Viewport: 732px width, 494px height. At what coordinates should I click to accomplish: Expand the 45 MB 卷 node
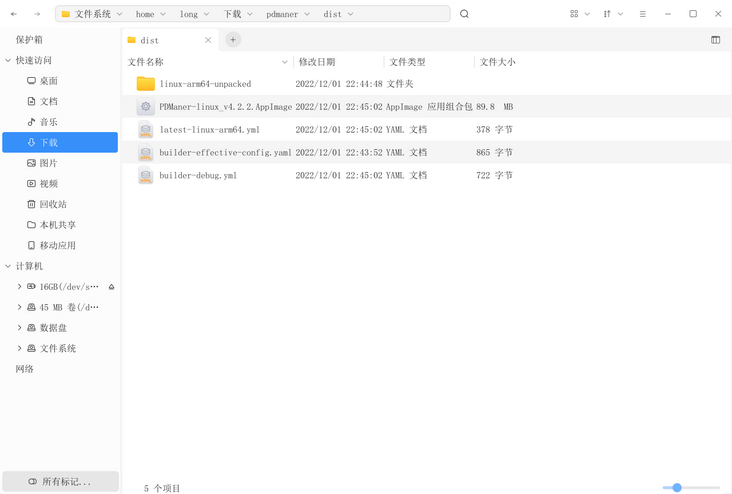[19, 307]
